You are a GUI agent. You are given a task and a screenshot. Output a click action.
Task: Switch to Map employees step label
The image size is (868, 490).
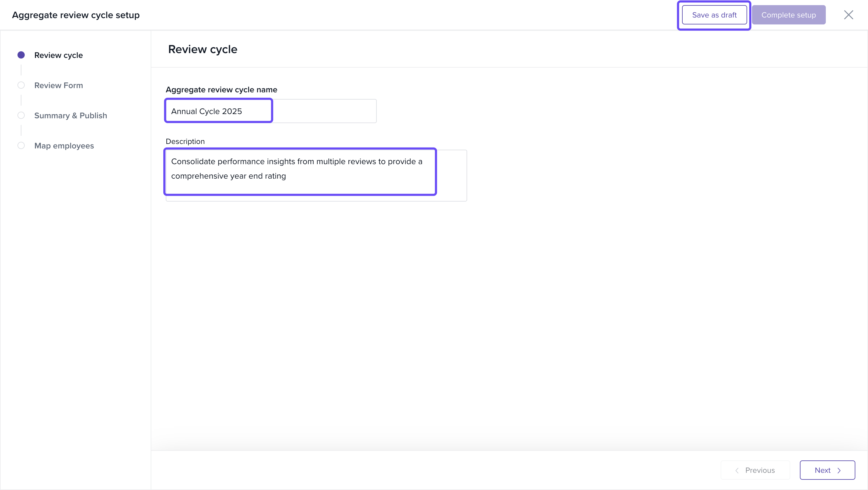[64, 146]
